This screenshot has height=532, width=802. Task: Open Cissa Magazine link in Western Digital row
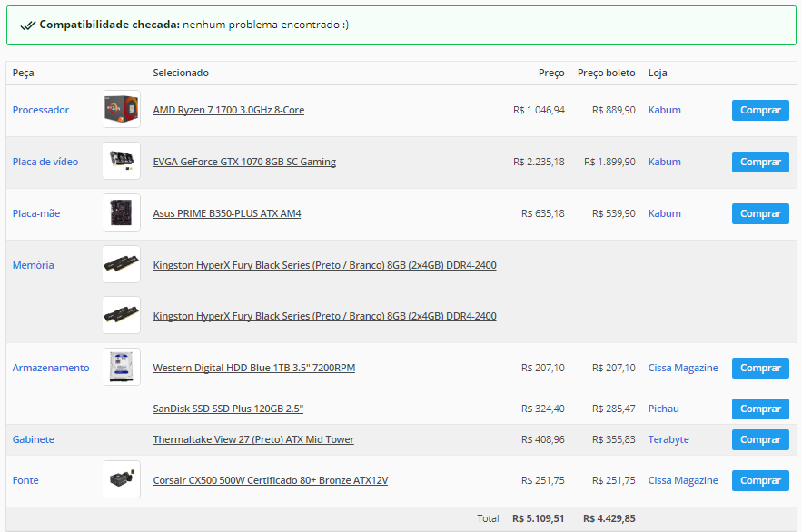point(683,368)
